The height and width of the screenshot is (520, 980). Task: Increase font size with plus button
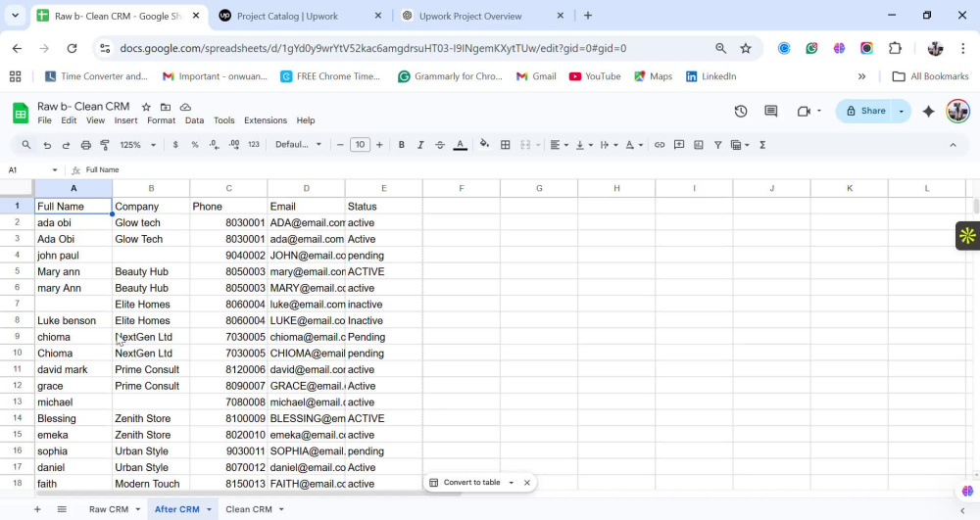tap(379, 145)
